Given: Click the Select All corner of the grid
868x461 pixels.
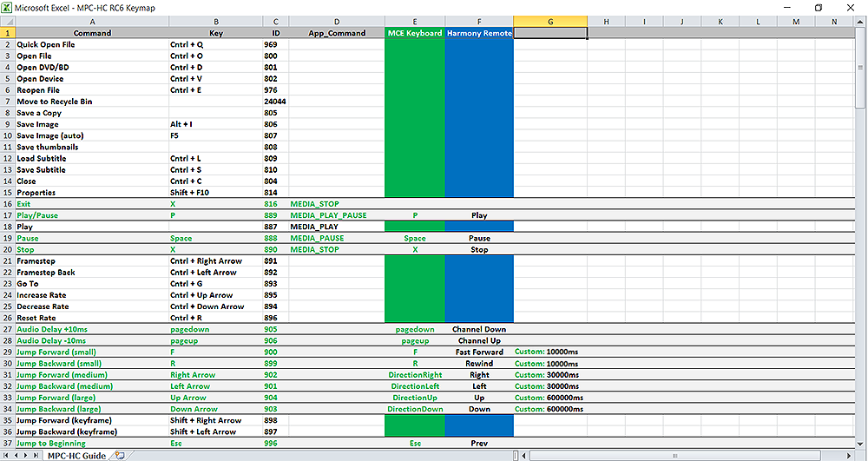Looking at the screenshot, I should 7,22.
